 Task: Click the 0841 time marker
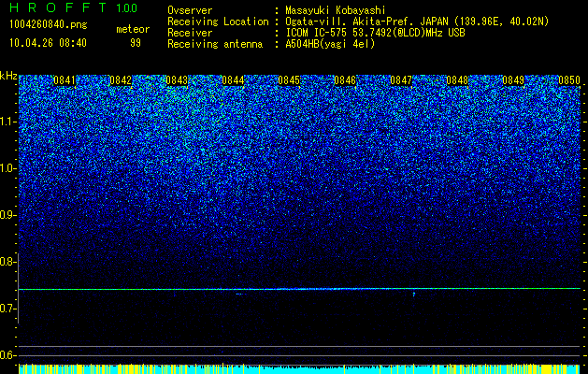click(65, 80)
